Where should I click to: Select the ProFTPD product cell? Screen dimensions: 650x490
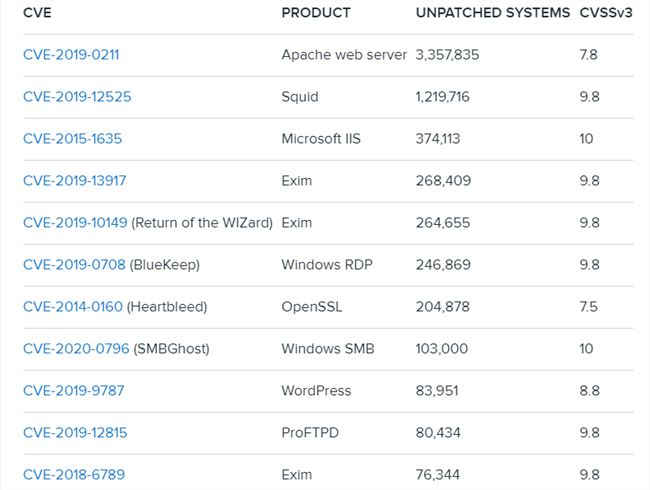click(310, 433)
